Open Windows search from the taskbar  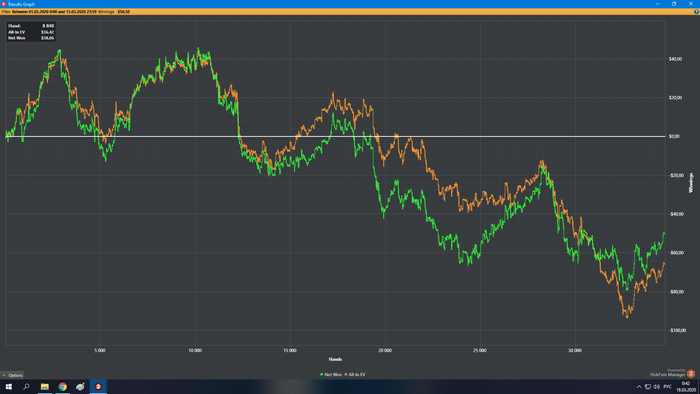click(26, 386)
